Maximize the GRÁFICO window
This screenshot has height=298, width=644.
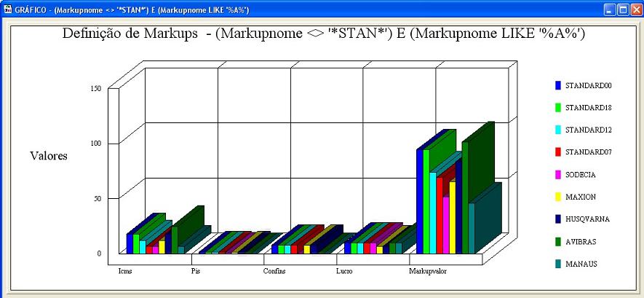click(623, 10)
